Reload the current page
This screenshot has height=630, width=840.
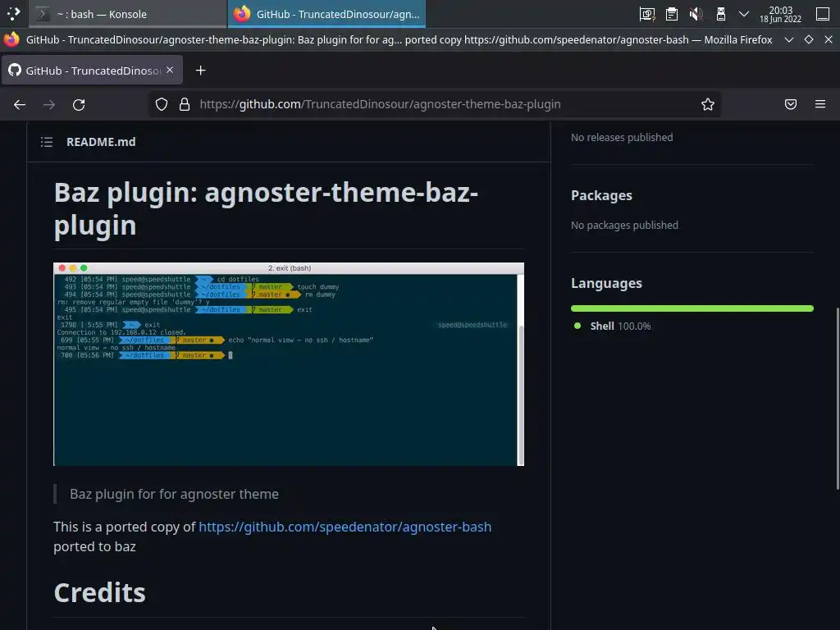[x=79, y=104]
